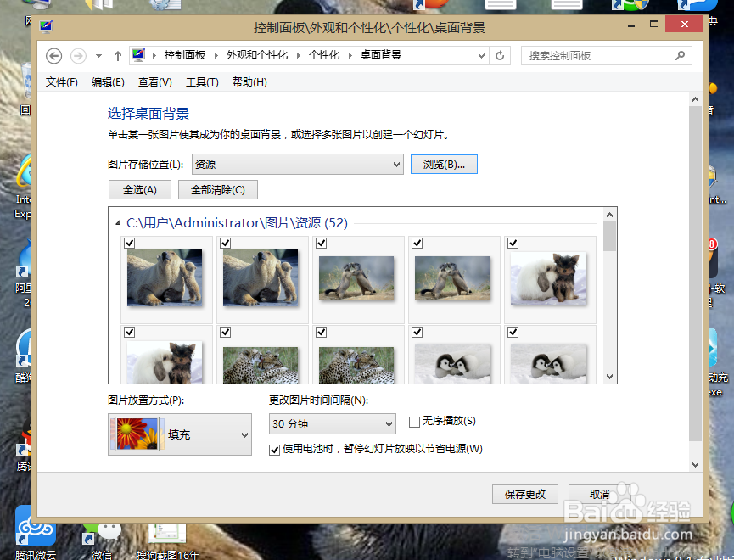Click the back navigation arrow
This screenshot has width=734, height=560.
tap(53, 55)
